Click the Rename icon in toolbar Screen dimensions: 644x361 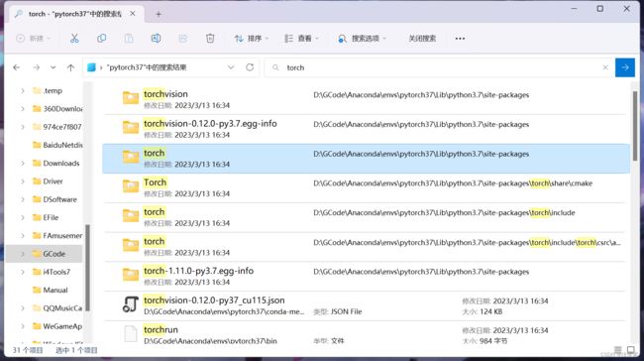click(x=156, y=39)
